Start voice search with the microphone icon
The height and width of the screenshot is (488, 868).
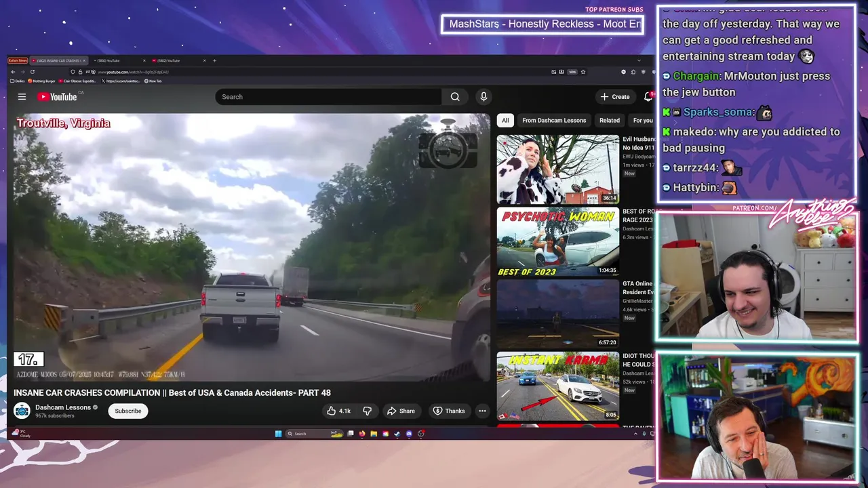click(484, 97)
